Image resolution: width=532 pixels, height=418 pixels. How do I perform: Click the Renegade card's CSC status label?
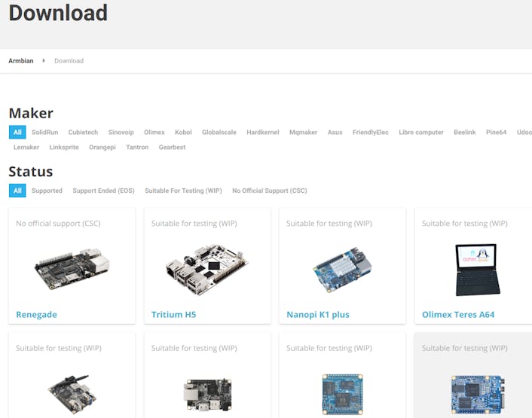click(x=58, y=224)
